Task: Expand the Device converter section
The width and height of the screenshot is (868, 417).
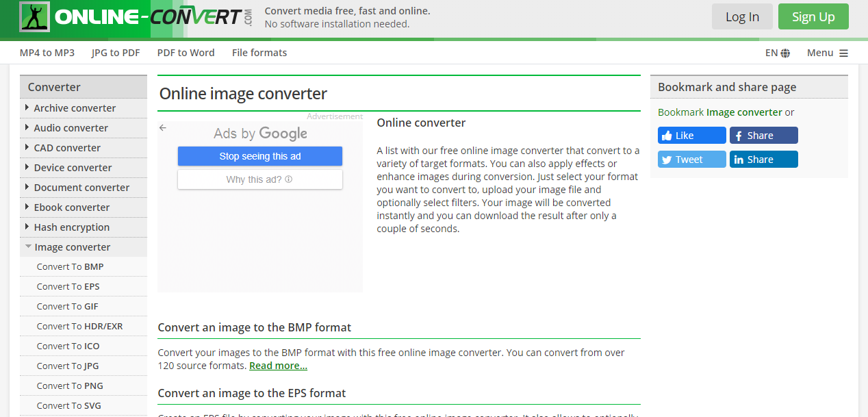Action: tap(84, 168)
